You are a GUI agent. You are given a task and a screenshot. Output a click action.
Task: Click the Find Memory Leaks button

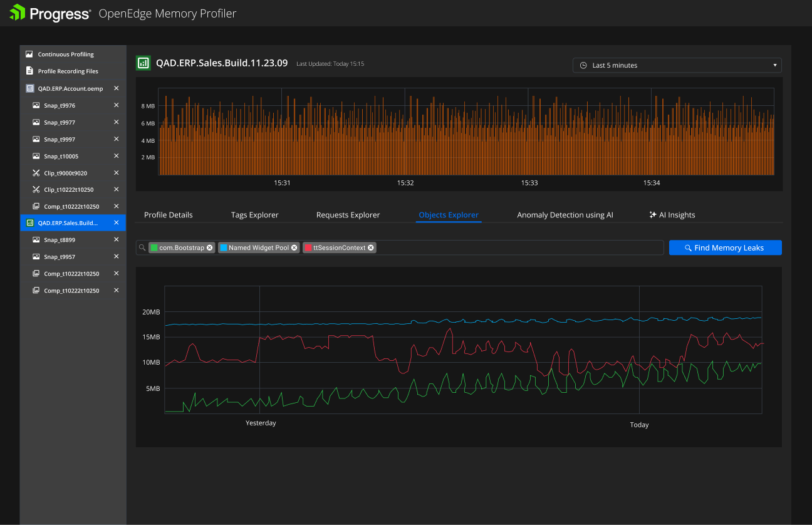point(726,248)
